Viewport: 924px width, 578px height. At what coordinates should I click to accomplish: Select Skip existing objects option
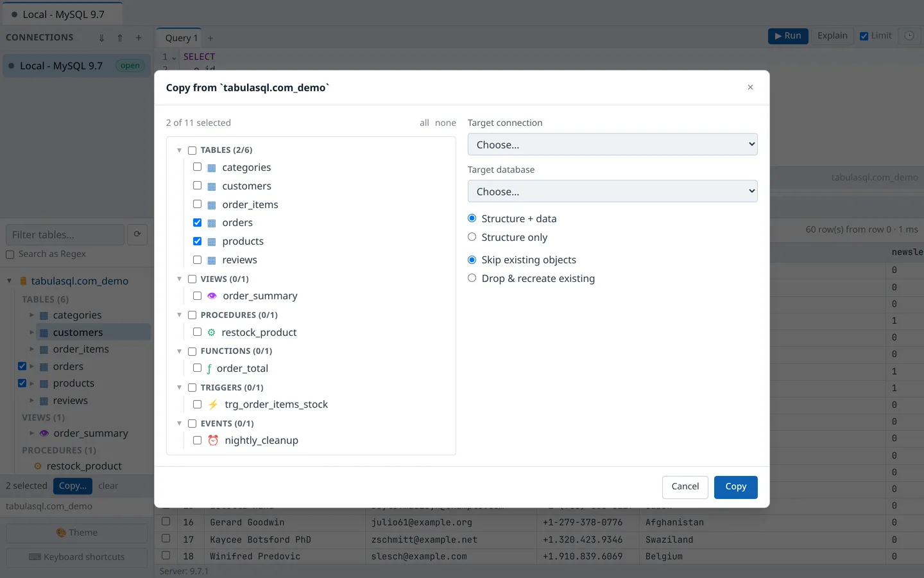pos(472,259)
